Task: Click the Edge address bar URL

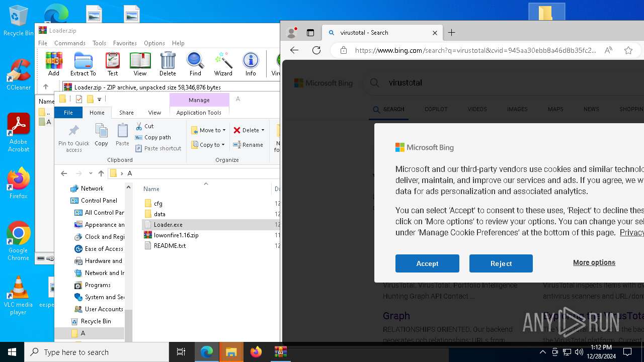Action: (x=475, y=50)
